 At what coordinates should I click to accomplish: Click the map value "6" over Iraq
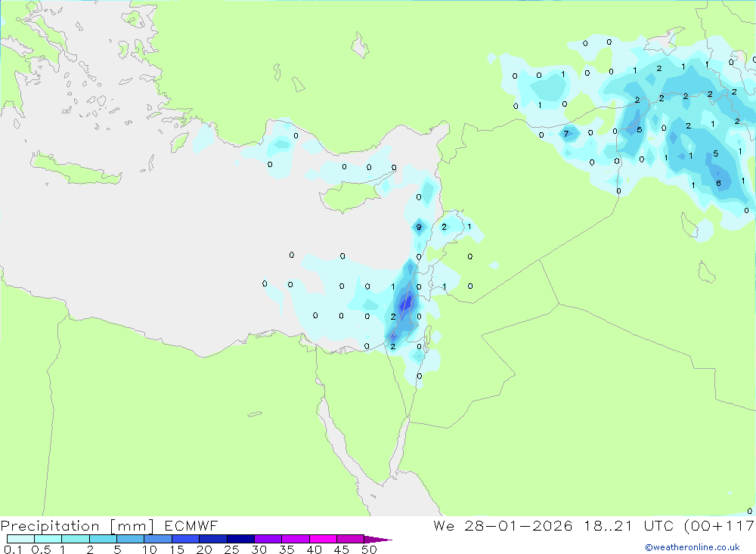click(718, 183)
